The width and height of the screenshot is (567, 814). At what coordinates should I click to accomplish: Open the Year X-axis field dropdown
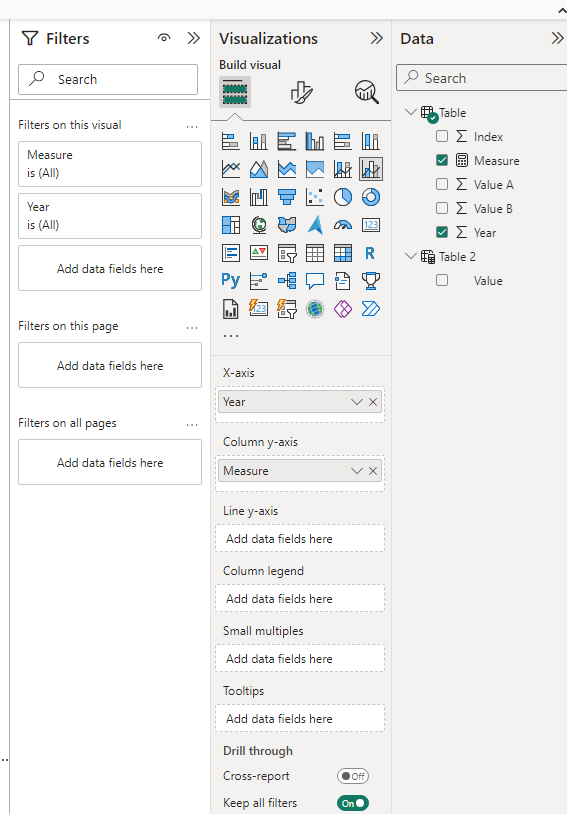pyautogui.click(x=356, y=402)
